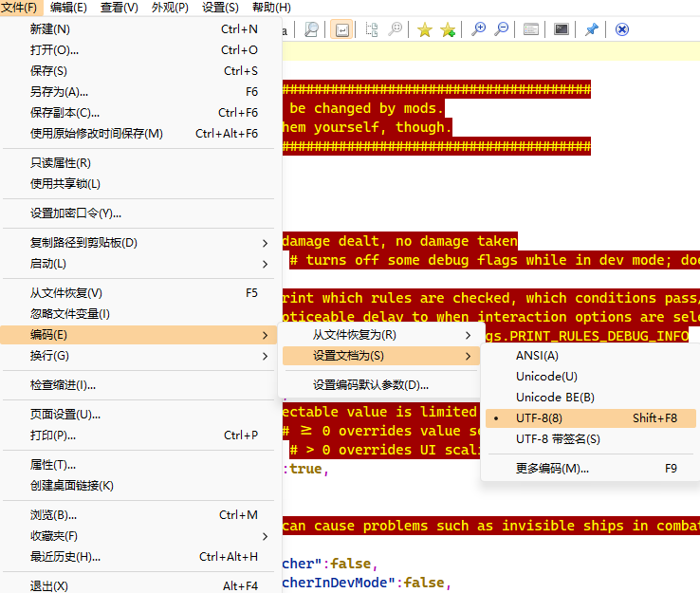The height and width of the screenshot is (593, 700).
Task: Click the line starting 'can cause problems'
Action: (491, 526)
